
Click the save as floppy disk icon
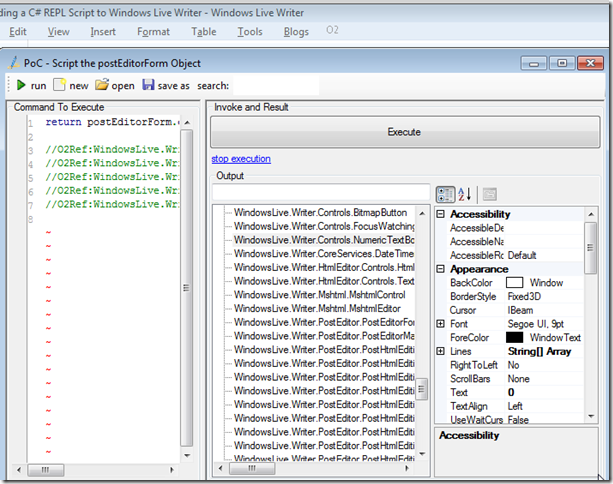[148, 84]
